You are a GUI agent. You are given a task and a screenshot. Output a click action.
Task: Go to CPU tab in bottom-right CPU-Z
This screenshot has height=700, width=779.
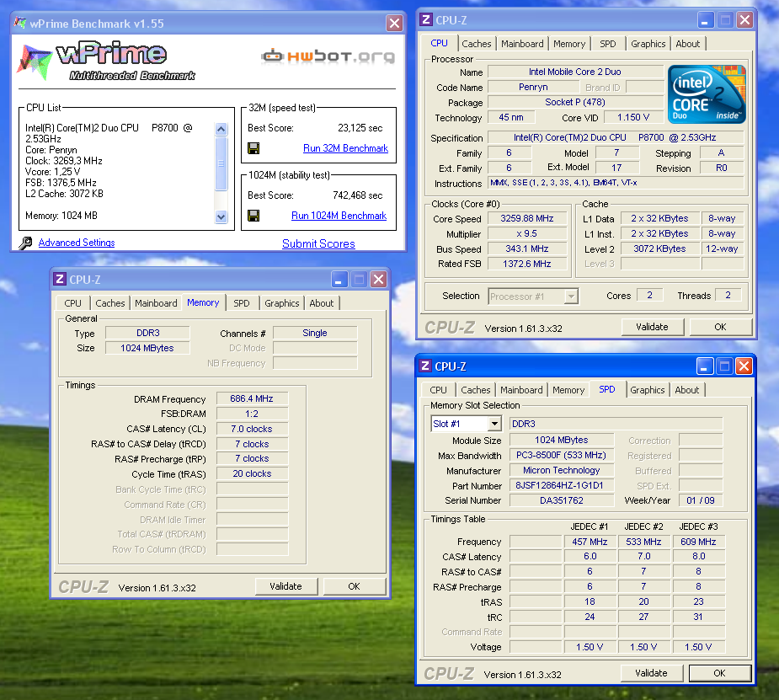(438, 390)
